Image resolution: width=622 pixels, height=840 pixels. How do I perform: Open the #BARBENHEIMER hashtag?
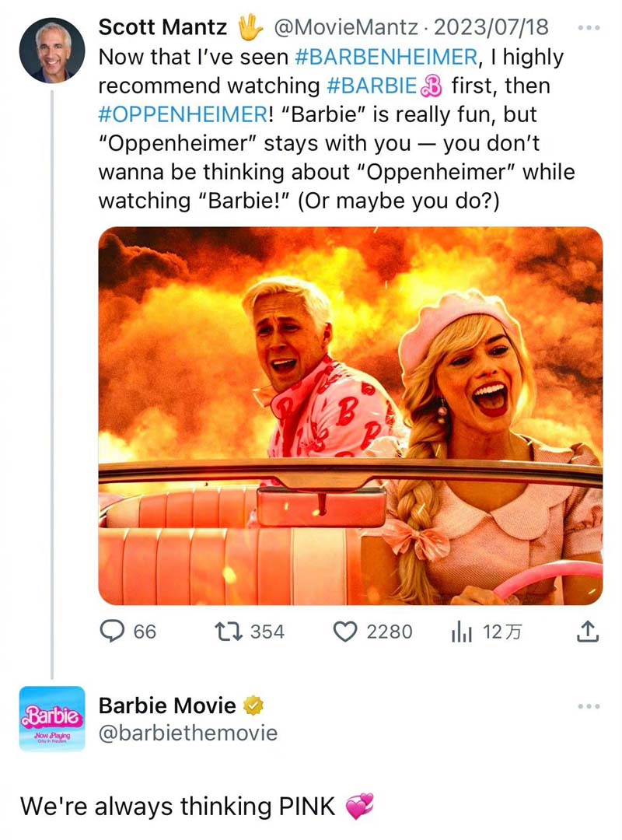point(386,57)
